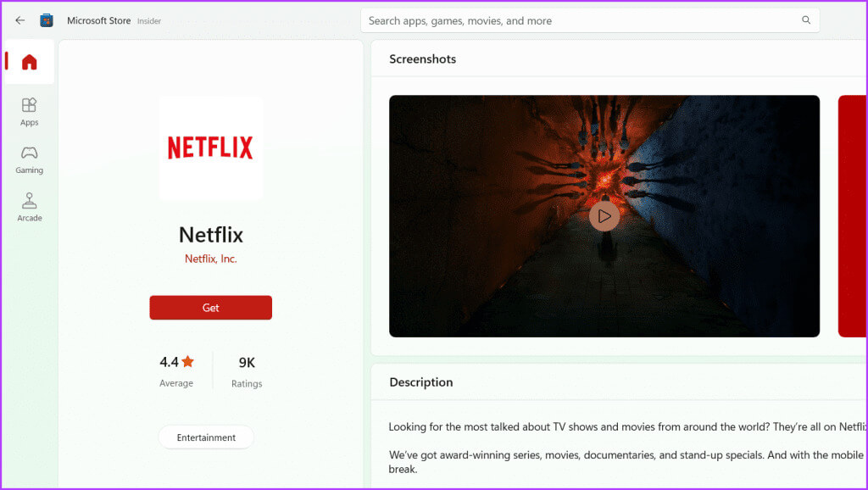Viewport: 868px width, 490px height.
Task: Open the next red screenshot thumbnail
Action: tap(853, 216)
